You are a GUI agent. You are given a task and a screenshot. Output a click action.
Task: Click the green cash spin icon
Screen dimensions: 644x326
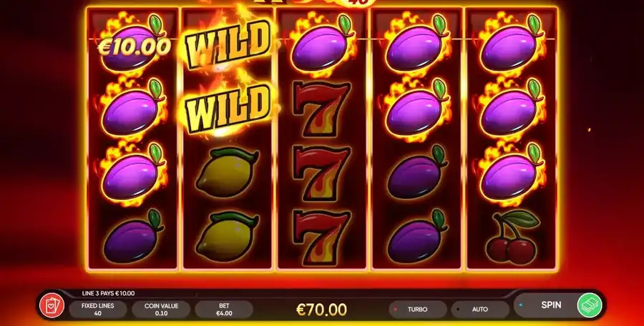click(590, 305)
